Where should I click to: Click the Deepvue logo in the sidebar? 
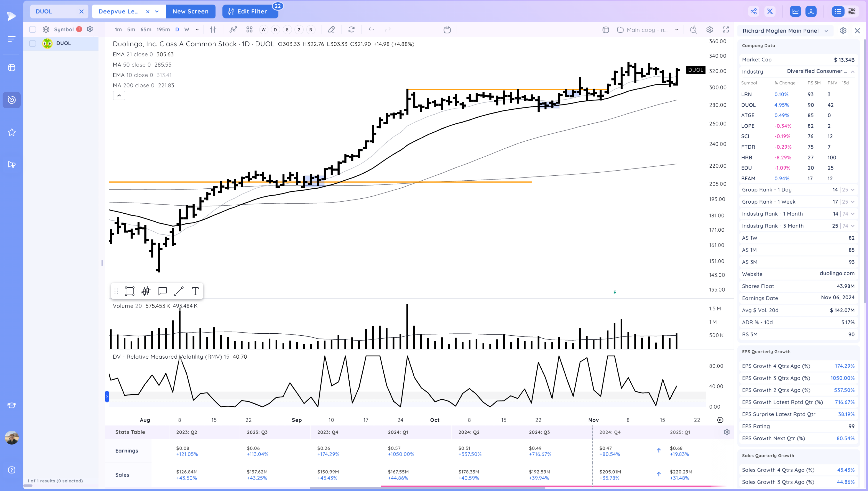(12, 16)
